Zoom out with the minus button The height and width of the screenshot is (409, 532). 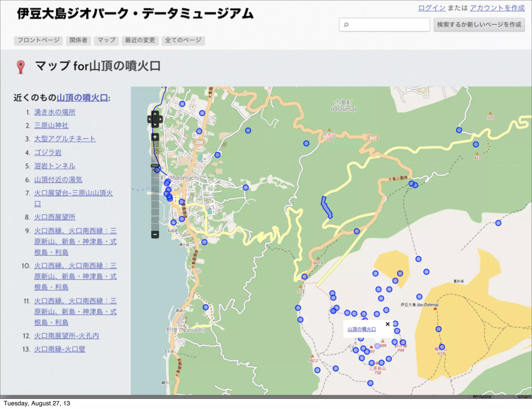click(155, 234)
